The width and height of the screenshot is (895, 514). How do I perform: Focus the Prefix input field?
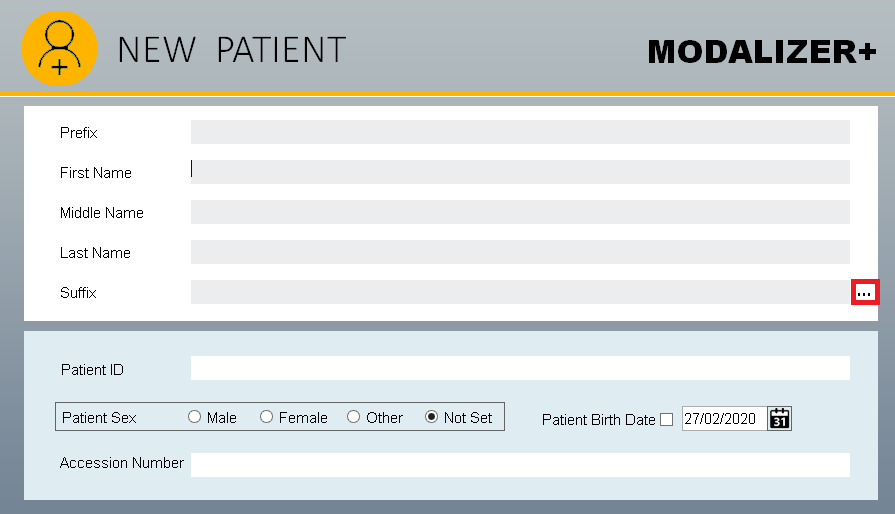click(x=520, y=132)
